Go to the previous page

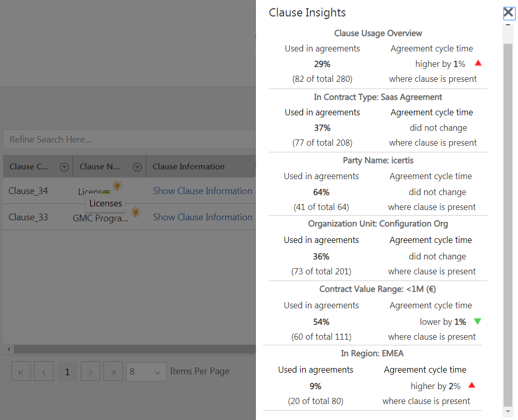point(44,371)
